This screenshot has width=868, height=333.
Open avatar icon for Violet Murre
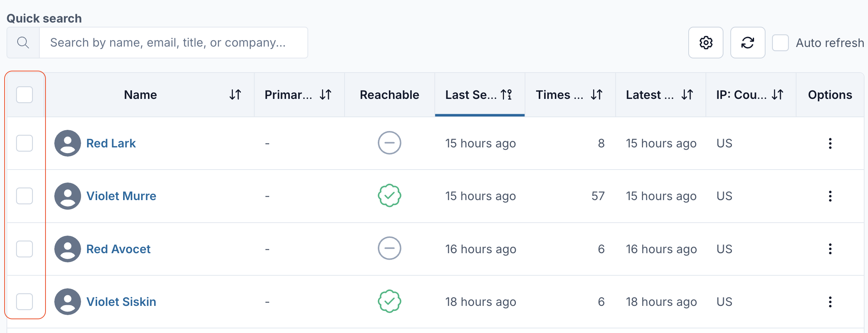[68, 196]
